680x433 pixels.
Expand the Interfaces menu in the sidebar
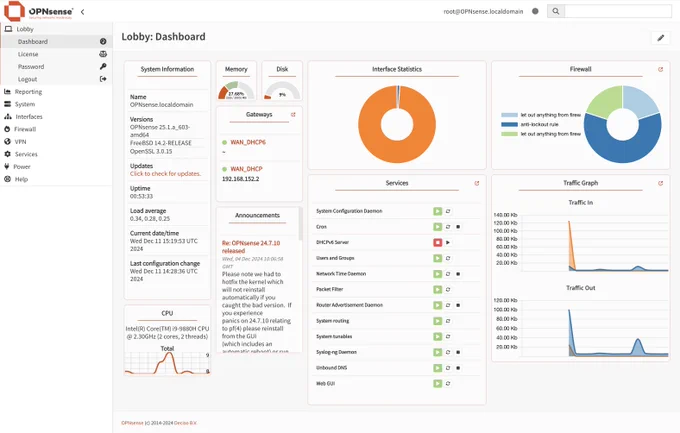coord(56,117)
